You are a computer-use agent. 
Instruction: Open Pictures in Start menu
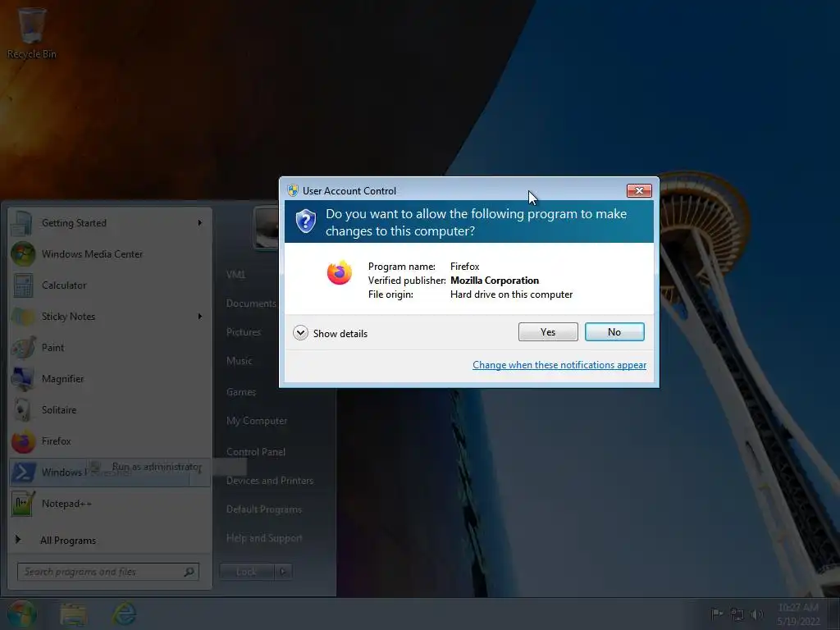pyautogui.click(x=243, y=332)
